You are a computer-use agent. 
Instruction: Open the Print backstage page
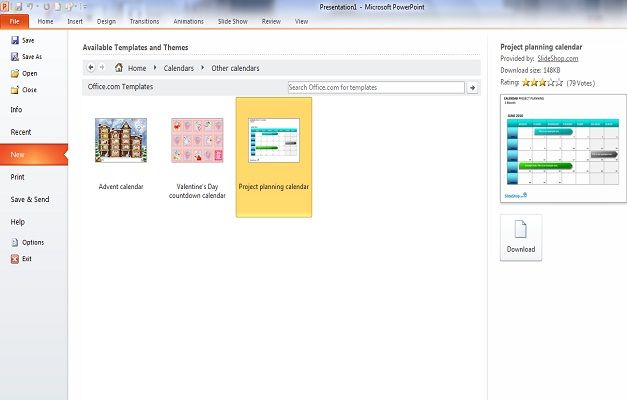(18, 177)
